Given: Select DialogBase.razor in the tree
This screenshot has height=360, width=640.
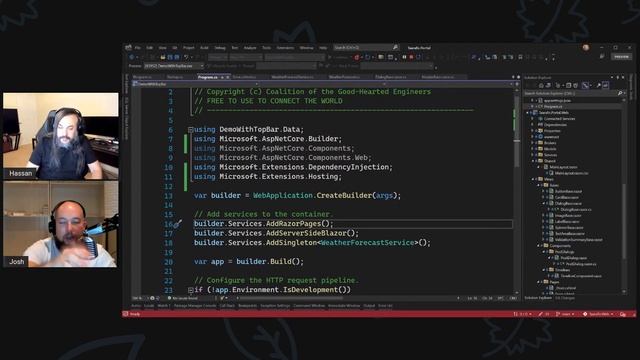Looking at the screenshot, I should [x=568, y=203].
